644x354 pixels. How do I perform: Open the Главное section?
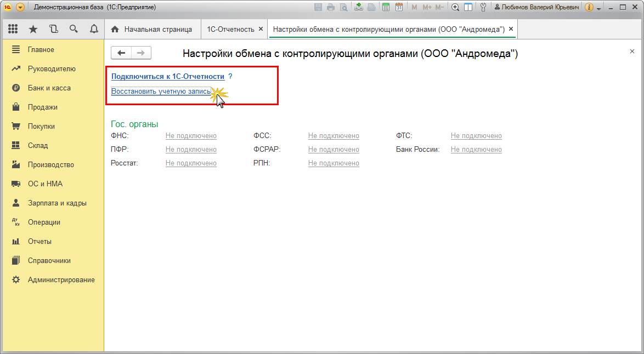53,50
